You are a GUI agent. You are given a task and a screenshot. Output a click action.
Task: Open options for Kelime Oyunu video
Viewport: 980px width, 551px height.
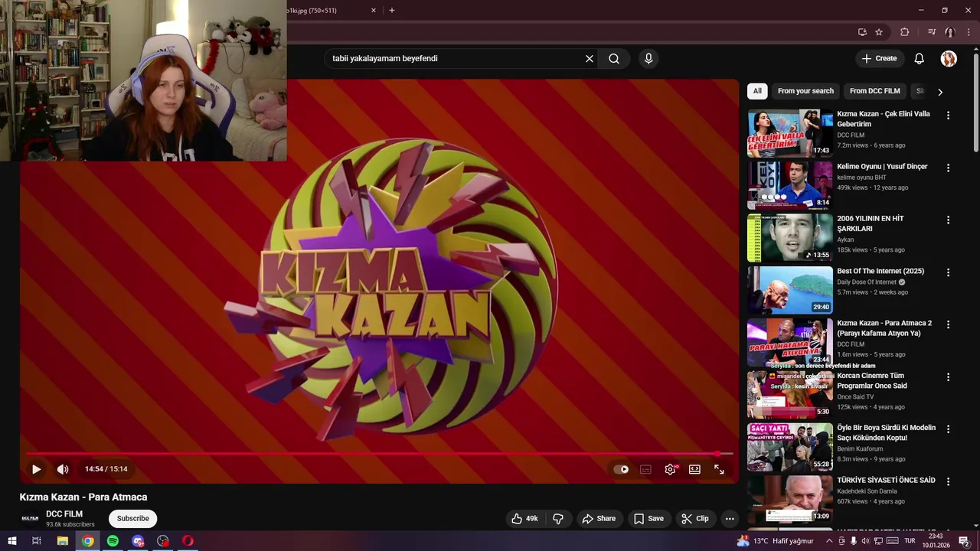(948, 168)
